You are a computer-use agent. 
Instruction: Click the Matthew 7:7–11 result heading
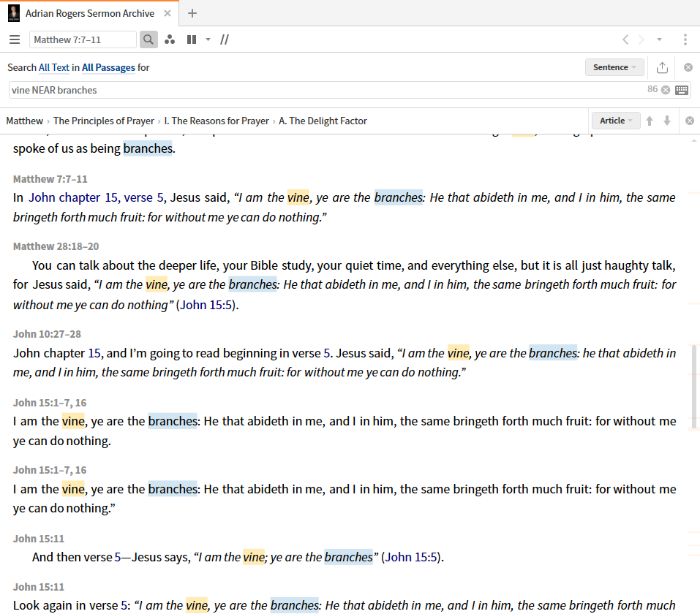tap(50, 179)
